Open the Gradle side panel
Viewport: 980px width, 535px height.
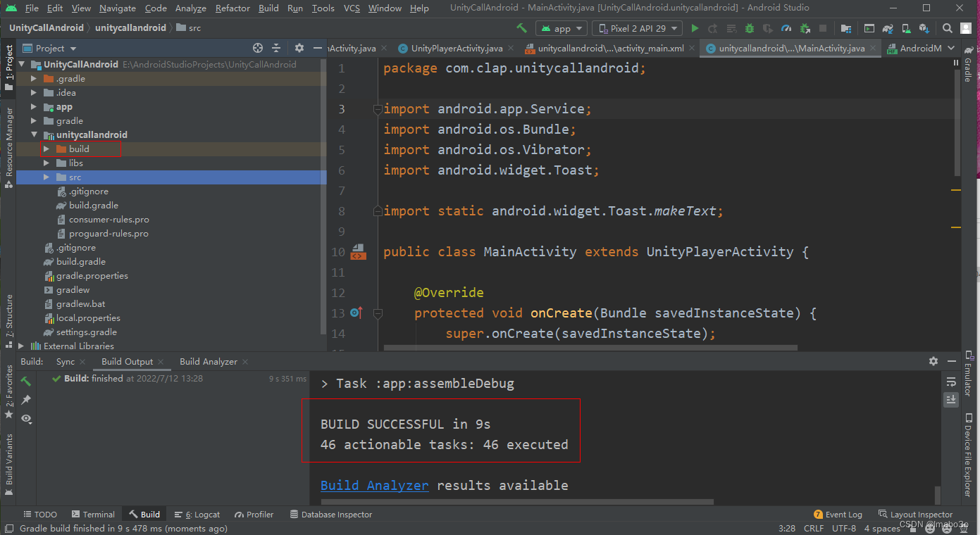[968, 65]
